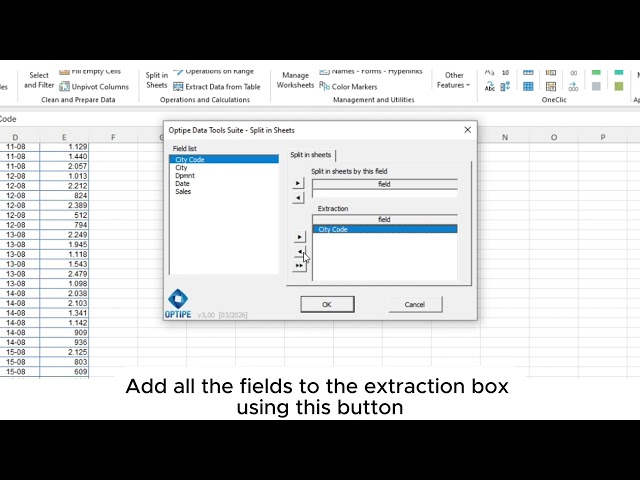Image resolution: width=640 pixels, height=480 pixels.
Task: Click the field header of Extraction box
Action: 384,220
